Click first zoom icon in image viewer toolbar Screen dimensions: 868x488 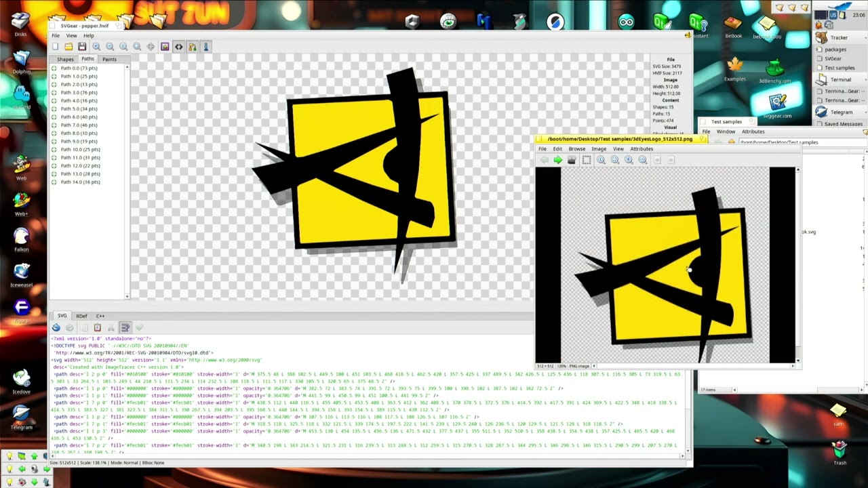tap(601, 160)
